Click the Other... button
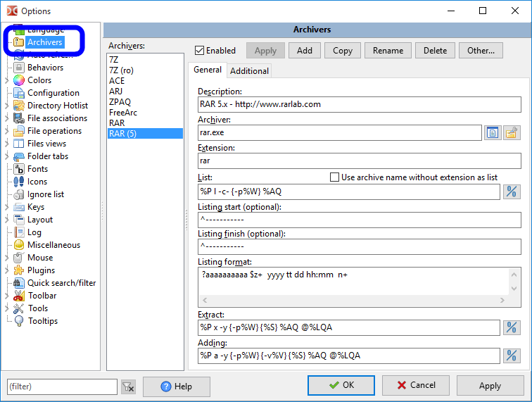This screenshot has height=402, width=532. pyautogui.click(x=481, y=51)
